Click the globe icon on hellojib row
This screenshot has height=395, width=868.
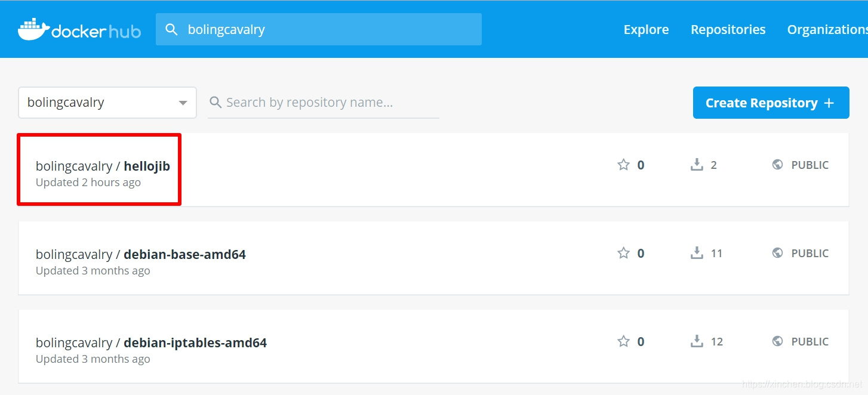tap(777, 165)
